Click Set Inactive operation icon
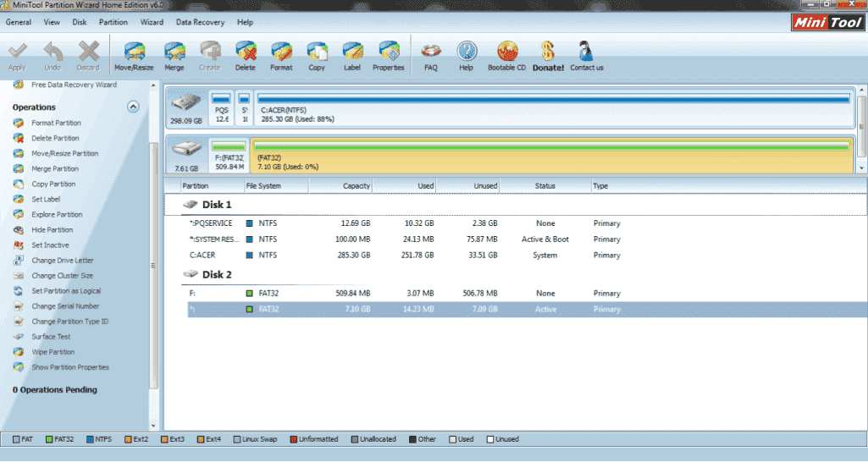This screenshot has height=462, width=868. click(x=19, y=245)
